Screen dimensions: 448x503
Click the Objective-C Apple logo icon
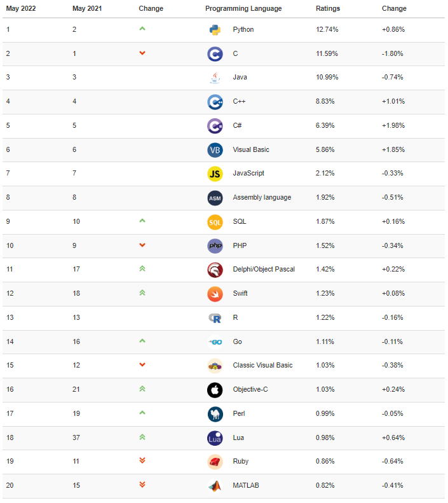[215, 390]
